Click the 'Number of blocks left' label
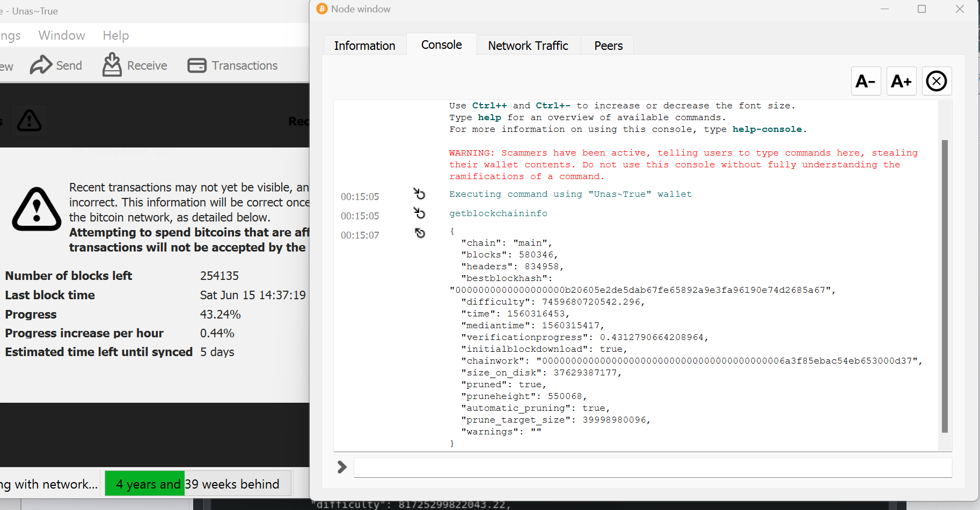Viewport: 980px width, 510px height. click(x=69, y=276)
